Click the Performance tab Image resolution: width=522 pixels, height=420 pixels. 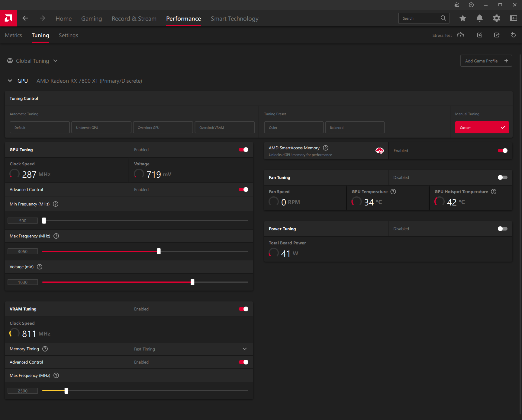[x=184, y=18]
